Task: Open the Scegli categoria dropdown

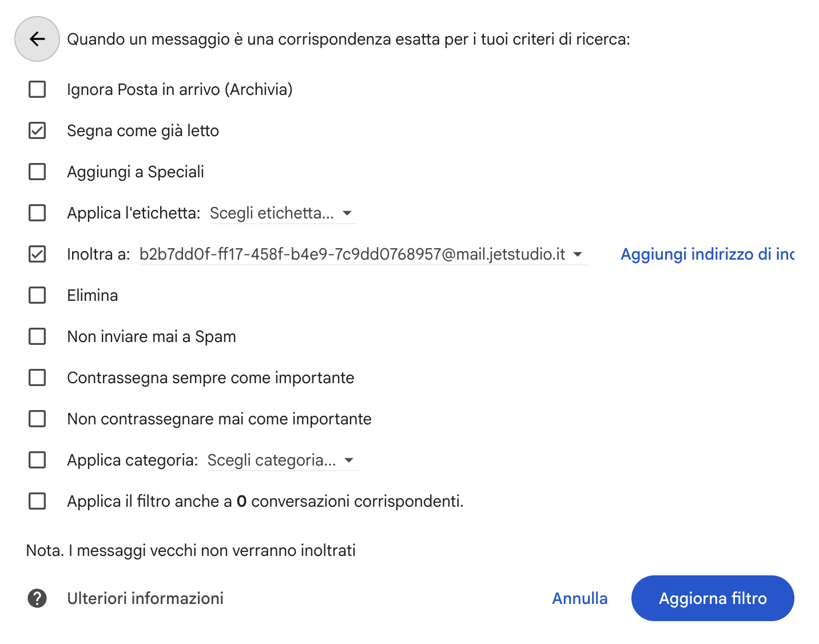Action: 283,460
